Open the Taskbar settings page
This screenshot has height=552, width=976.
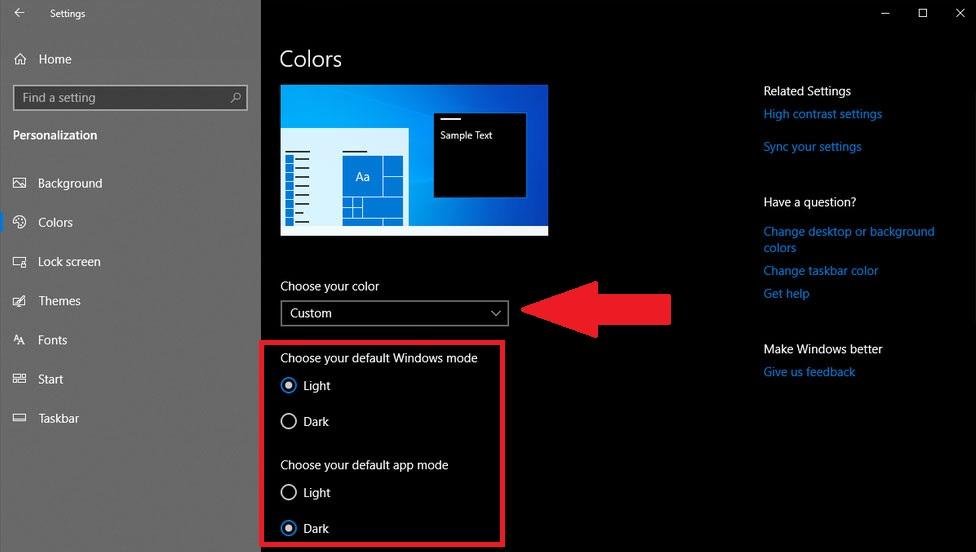tap(59, 419)
